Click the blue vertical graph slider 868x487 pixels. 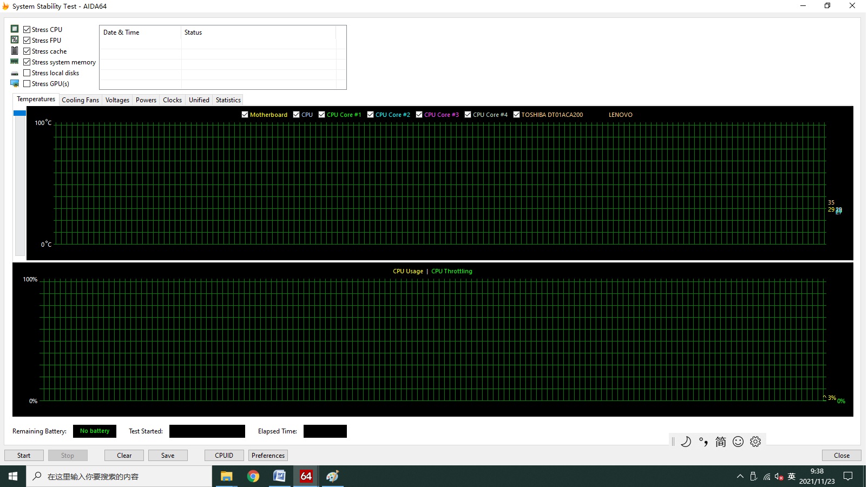click(20, 113)
